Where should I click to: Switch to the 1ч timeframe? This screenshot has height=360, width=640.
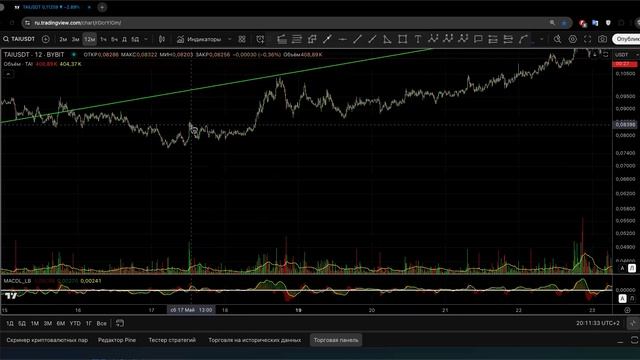pos(103,39)
